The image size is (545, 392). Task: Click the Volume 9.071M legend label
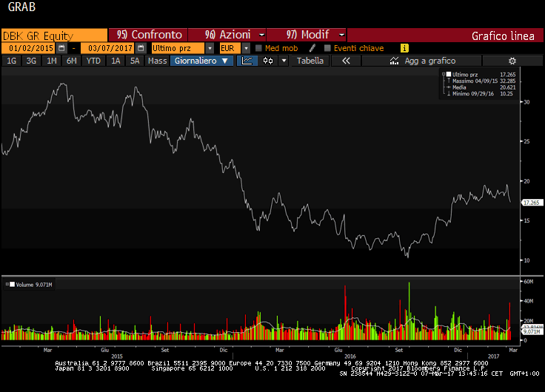point(34,285)
